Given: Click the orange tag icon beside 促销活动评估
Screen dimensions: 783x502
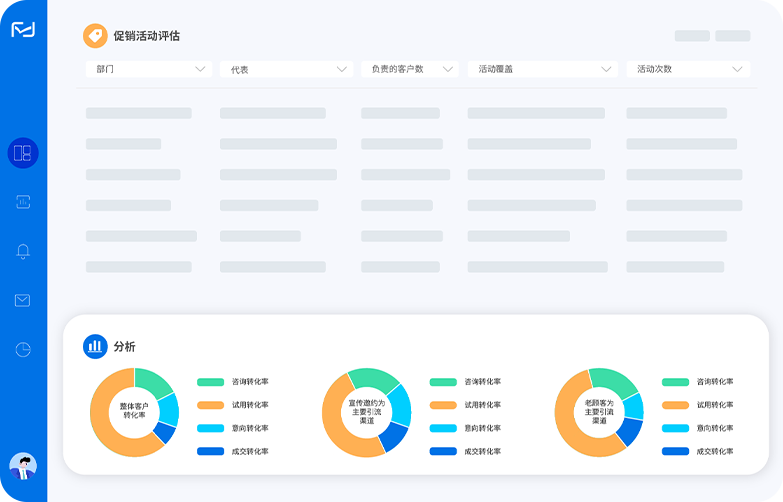Looking at the screenshot, I should point(95,36).
